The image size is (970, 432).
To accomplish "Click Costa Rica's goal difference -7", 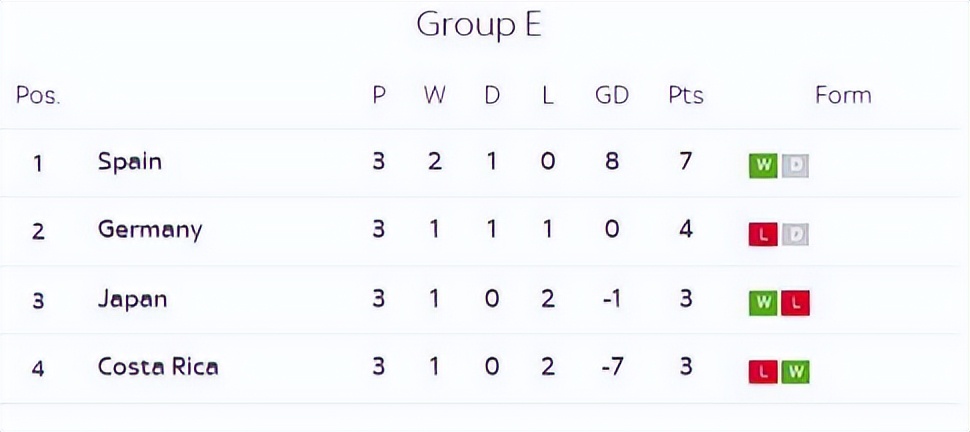I will pos(611,367).
